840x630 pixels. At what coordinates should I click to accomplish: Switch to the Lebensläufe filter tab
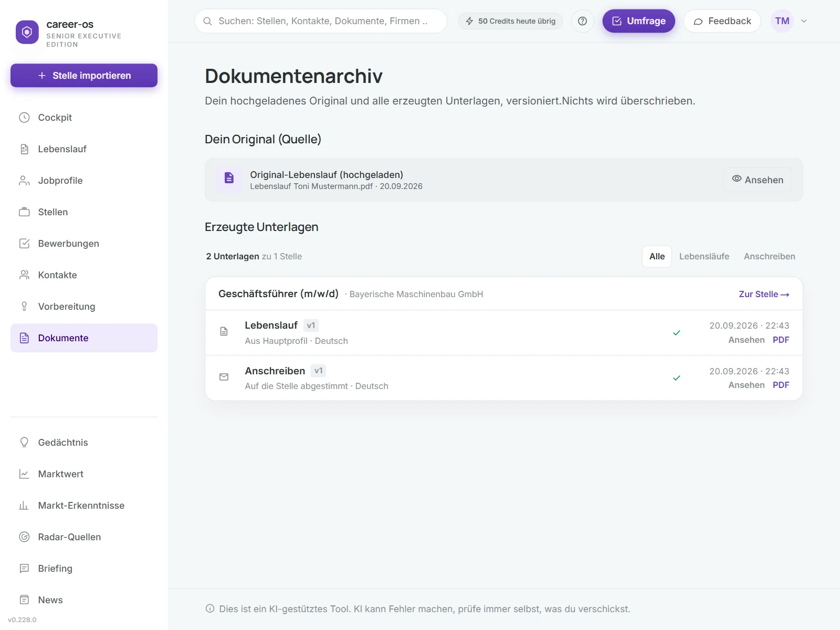pyautogui.click(x=704, y=256)
